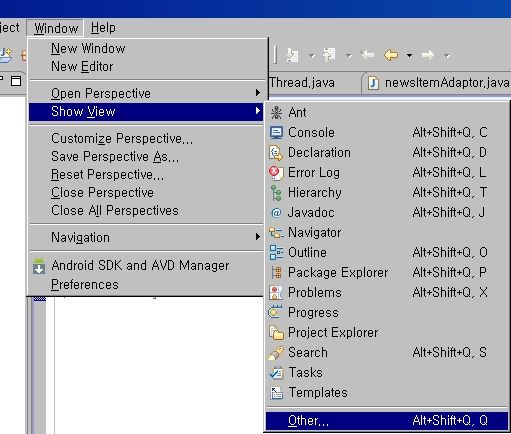Open the Previous Annotation dropdown arrow

tap(348, 56)
